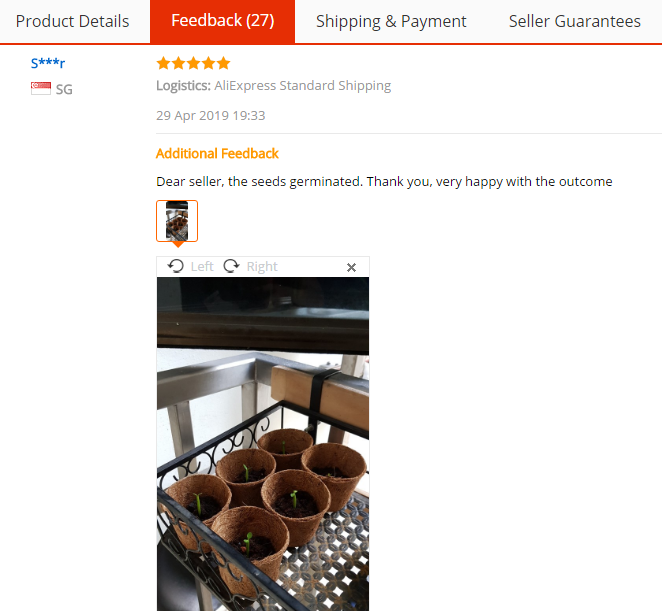Viewport: 662px width, 611px height.
Task: Click the "seeds germinated" review text
Action: [x=384, y=182]
